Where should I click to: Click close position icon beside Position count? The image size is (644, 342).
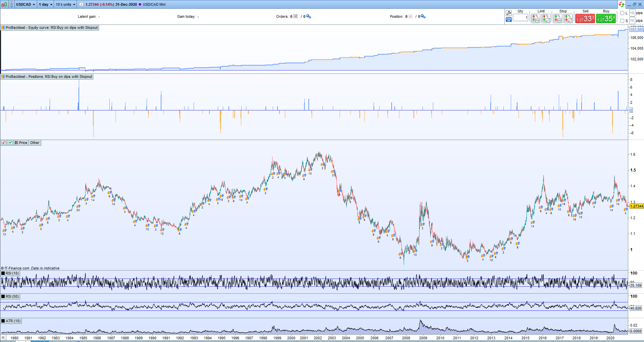coord(410,16)
